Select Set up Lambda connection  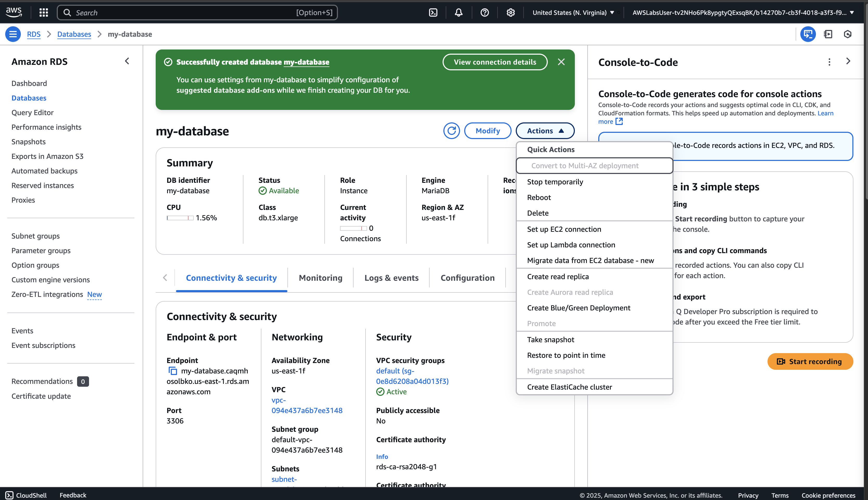[x=594, y=245]
